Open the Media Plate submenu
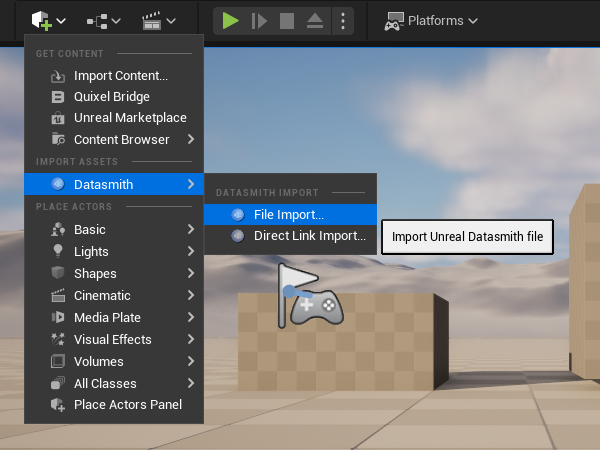600x450 pixels. click(114, 317)
